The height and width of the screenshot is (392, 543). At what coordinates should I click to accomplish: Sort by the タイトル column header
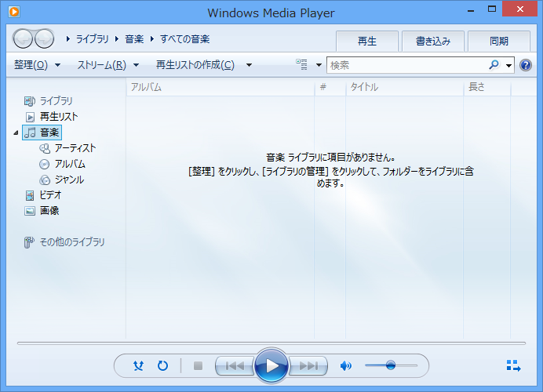(x=404, y=87)
